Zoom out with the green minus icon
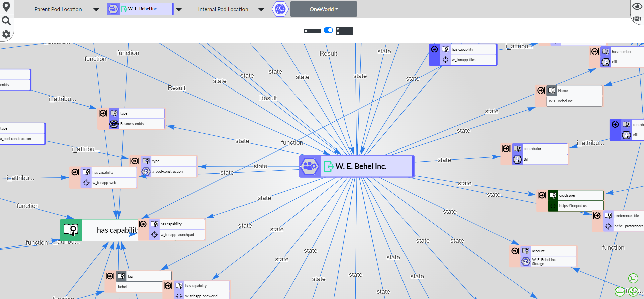 click(x=620, y=291)
